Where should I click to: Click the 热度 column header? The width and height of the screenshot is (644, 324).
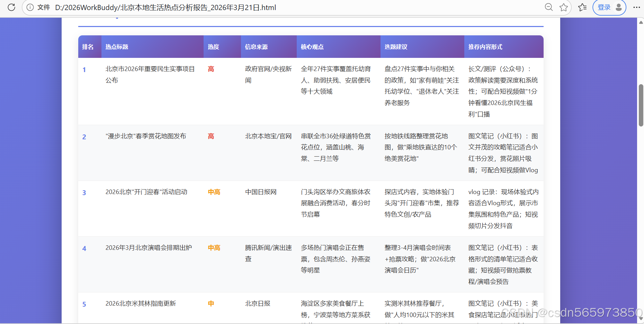pyautogui.click(x=222, y=47)
